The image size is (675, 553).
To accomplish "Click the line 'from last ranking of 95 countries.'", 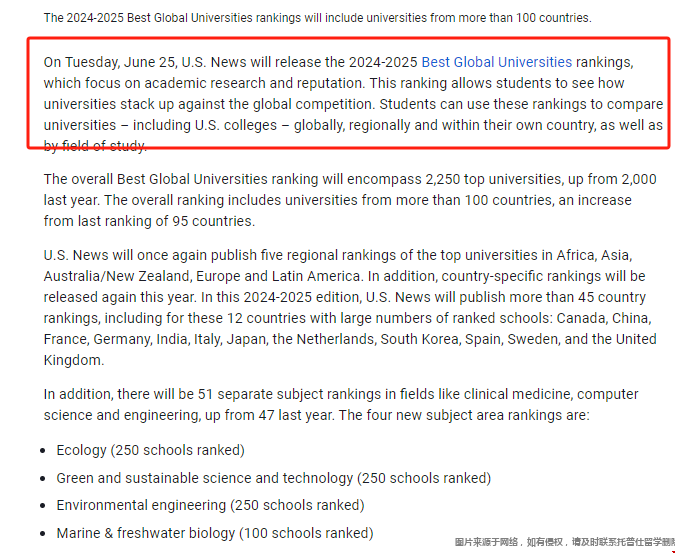I will pos(149,221).
